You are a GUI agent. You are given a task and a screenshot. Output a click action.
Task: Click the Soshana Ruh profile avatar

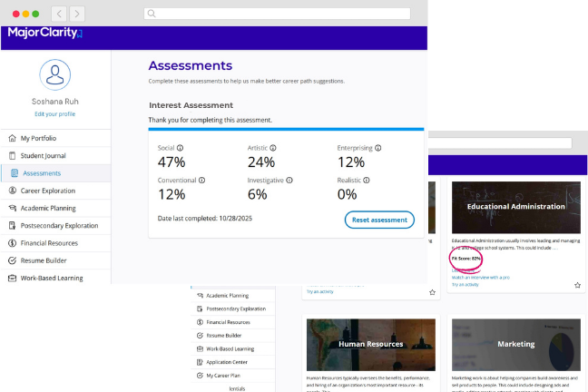tap(55, 74)
